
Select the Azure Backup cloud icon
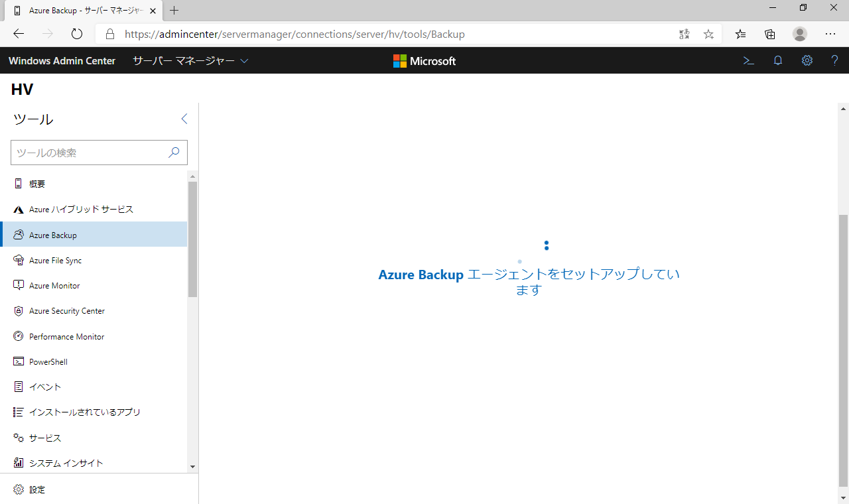18,235
